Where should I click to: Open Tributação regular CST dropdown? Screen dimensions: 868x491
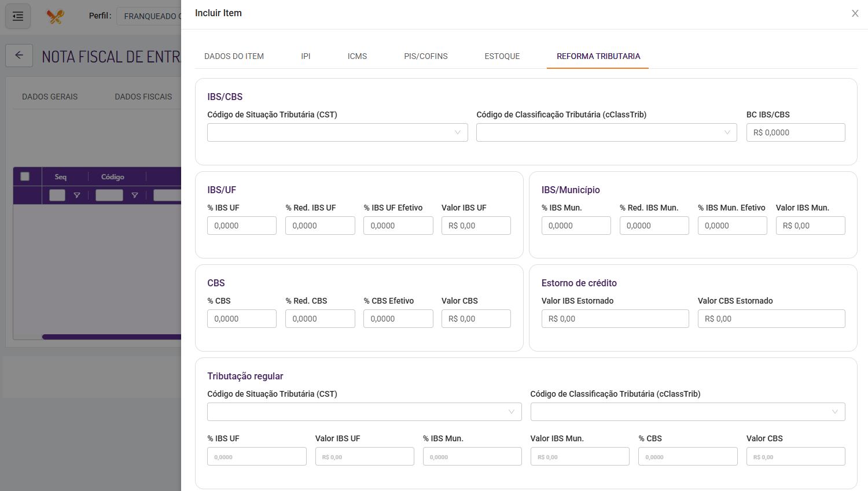tap(364, 412)
